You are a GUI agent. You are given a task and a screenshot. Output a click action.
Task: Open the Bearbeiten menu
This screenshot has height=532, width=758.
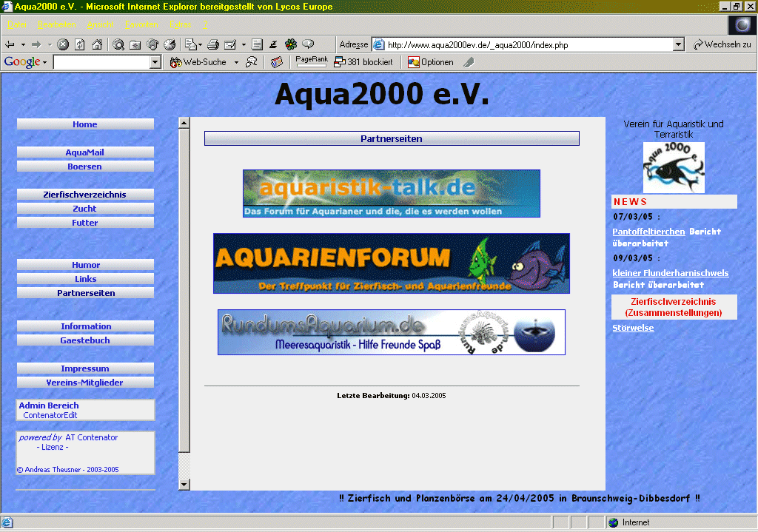point(56,24)
